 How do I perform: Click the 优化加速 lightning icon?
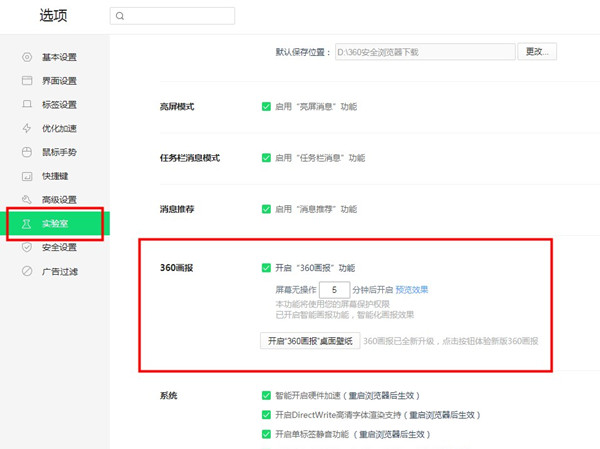[x=27, y=128]
